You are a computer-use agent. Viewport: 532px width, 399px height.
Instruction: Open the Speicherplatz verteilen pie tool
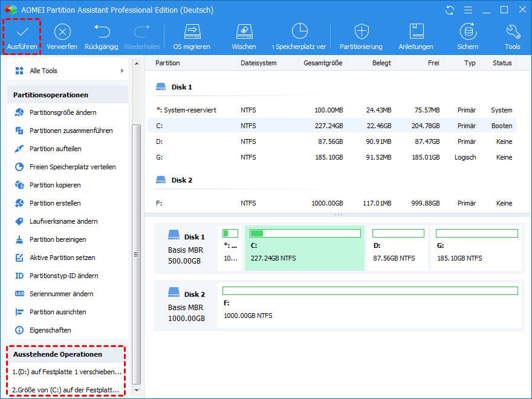[x=300, y=37]
